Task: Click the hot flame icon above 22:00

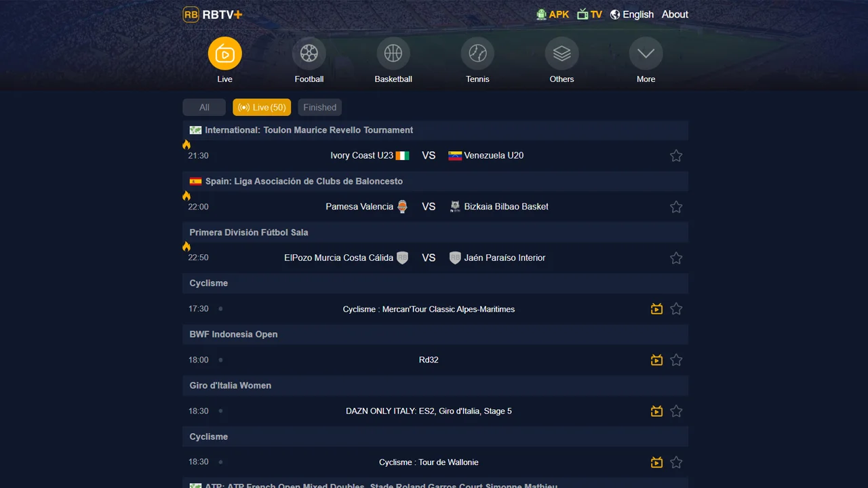Action: (x=186, y=196)
